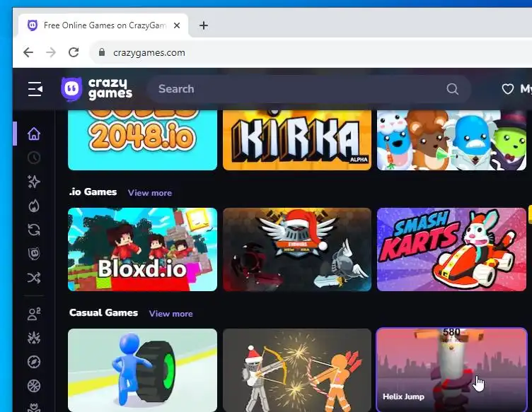Open Adventure compass icon
The image size is (532, 412).
point(34,362)
